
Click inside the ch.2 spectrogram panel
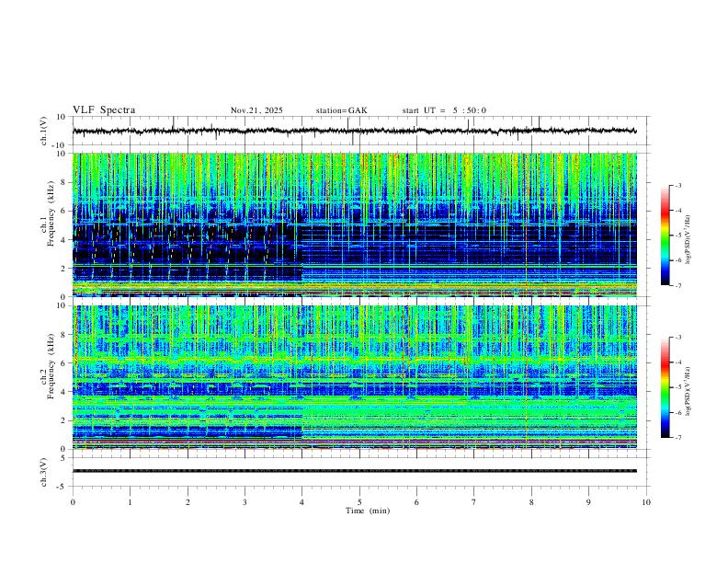[x=354, y=377]
